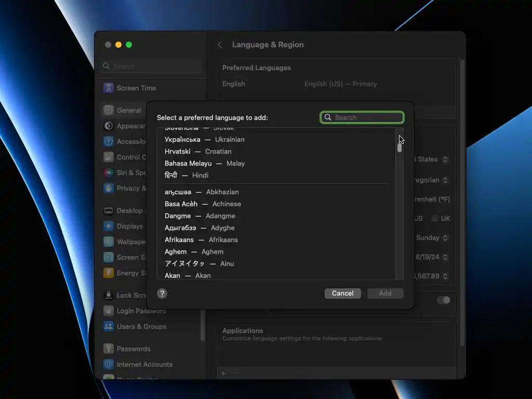Select Adangme (Dangme) language
The height and width of the screenshot is (399, 532).
276,216
